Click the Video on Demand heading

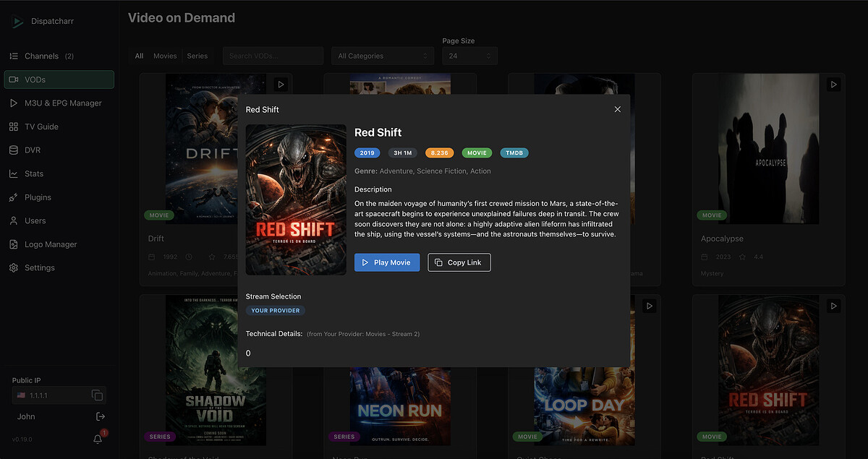(182, 17)
